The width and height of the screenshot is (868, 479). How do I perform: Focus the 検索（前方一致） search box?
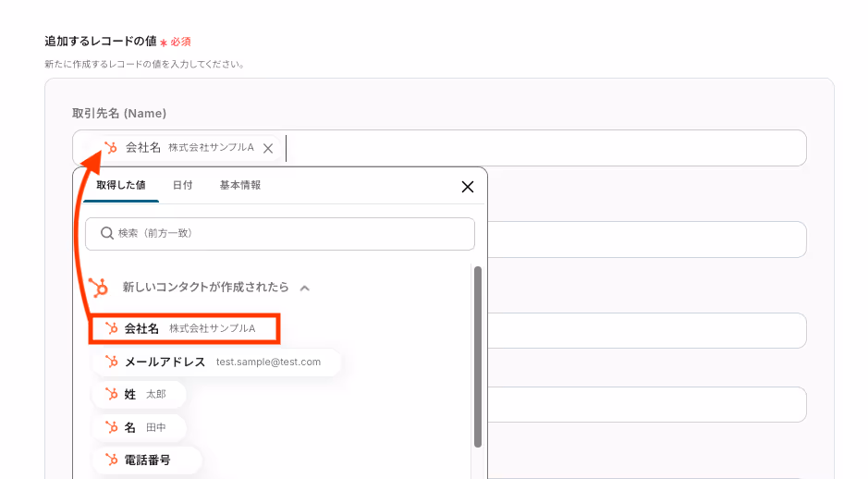click(279, 234)
